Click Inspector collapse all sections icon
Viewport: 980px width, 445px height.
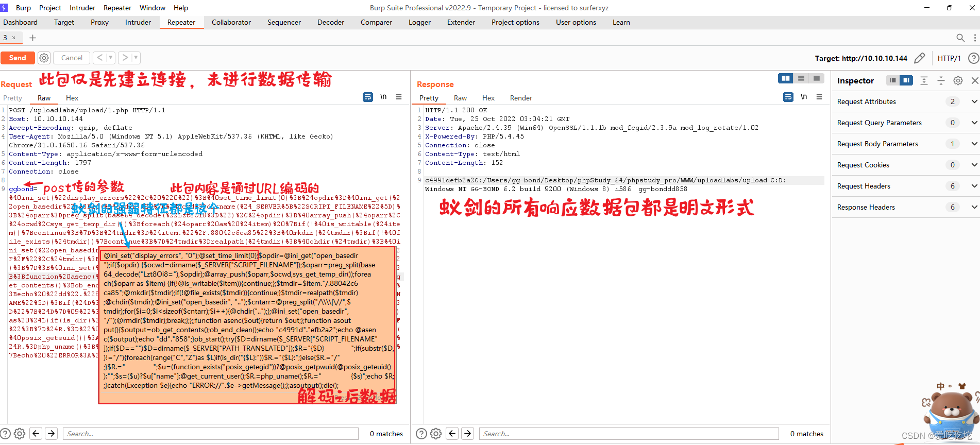point(941,80)
